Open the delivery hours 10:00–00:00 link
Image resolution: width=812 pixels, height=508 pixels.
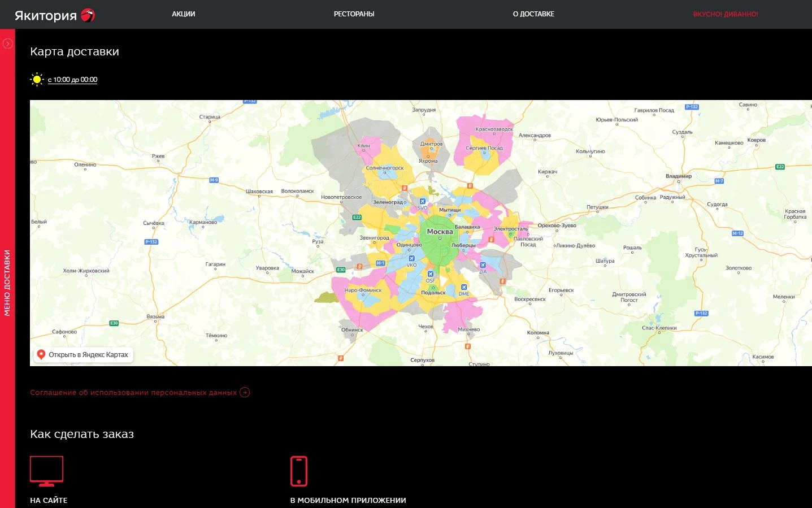pyautogui.click(x=72, y=80)
